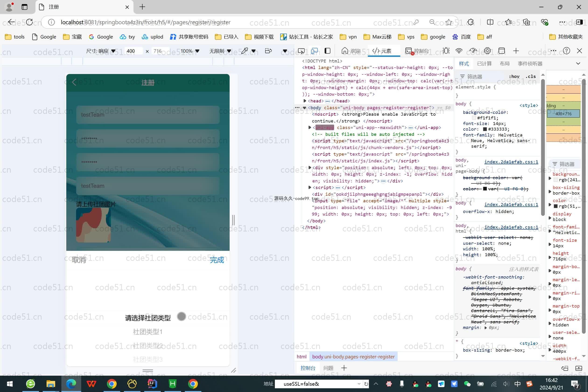Screen dimensions: 588x392
Task: Click 取消 in the picker
Action: click(79, 260)
